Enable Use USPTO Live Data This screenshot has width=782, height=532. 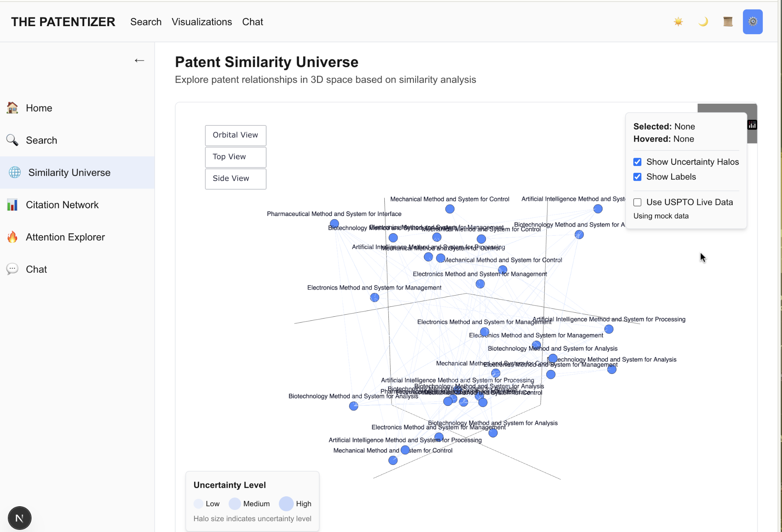pyautogui.click(x=637, y=202)
